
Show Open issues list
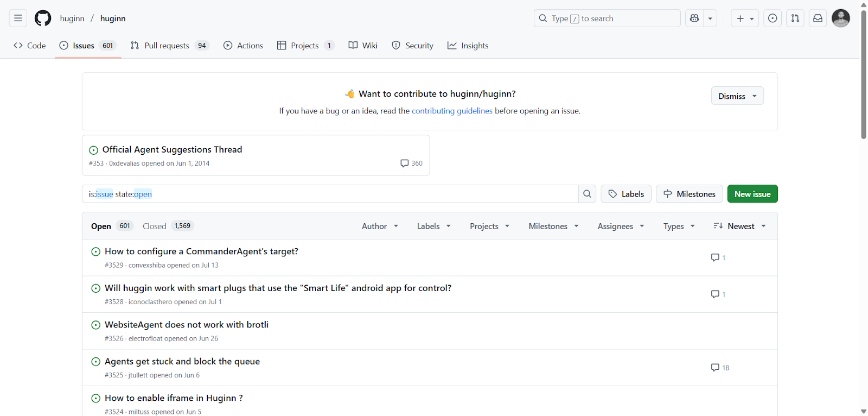click(112, 226)
